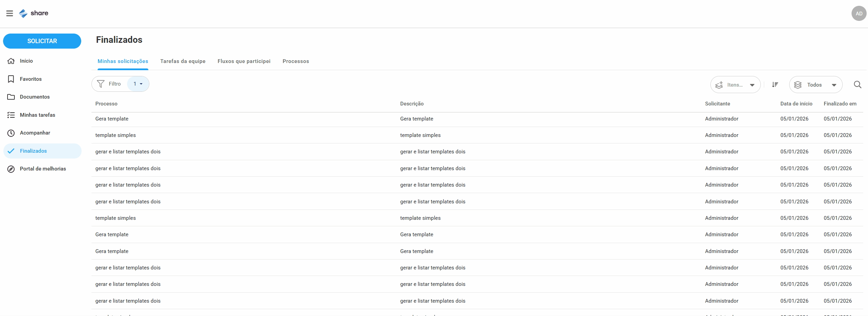
Task: Sort by Finalizado em column header
Action: coord(840,104)
